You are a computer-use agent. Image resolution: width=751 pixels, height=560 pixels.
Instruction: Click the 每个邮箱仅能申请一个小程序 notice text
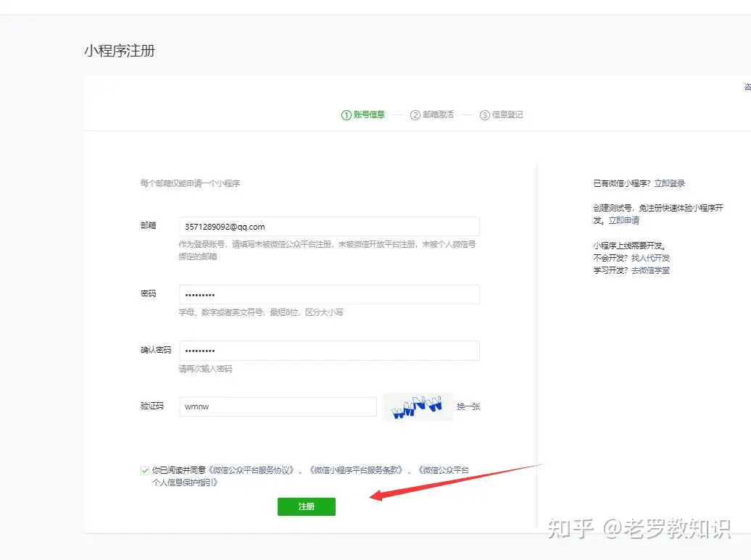tap(190, 183)
